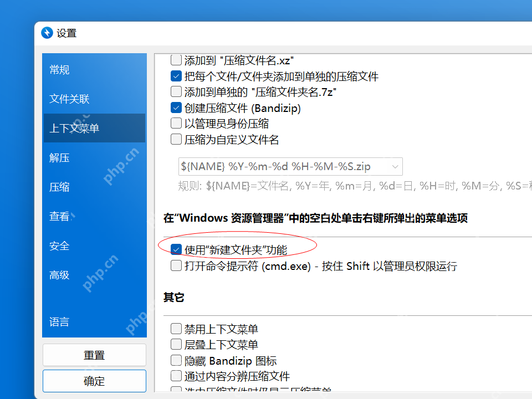This screenshot has height=399, width=532.
Task: Enable 隐藏 Bandizip 图标 checkbox
Action: tap(176, 360)
